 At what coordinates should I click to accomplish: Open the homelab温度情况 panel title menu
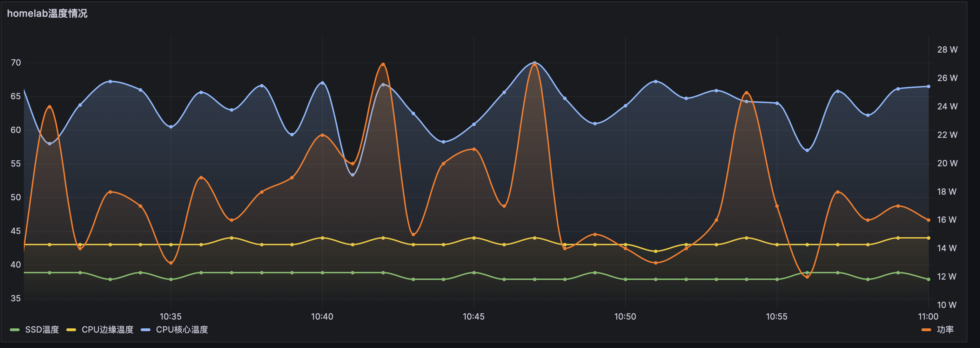coord(47,13)
